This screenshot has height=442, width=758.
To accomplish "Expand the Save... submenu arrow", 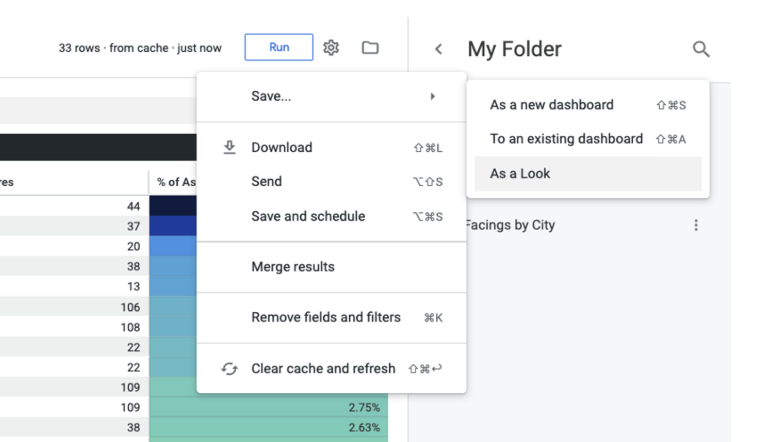I will click(433, 96).
